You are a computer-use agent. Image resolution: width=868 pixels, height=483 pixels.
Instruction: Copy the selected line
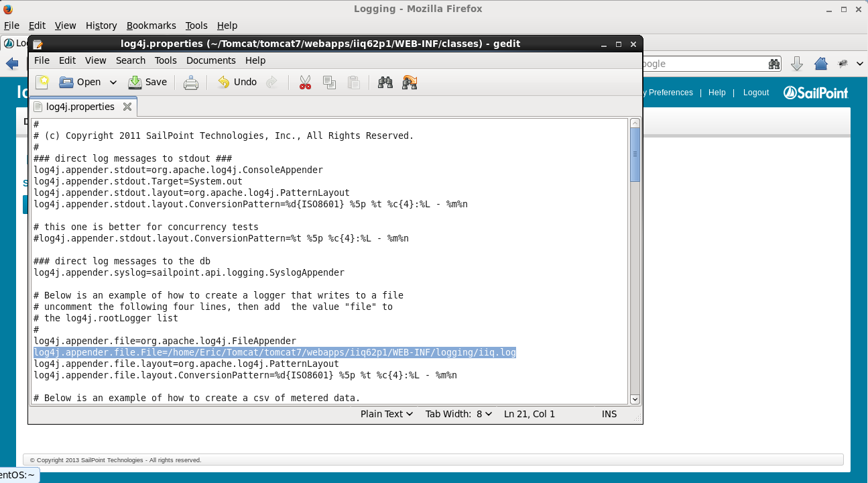pyautogui.click(x=329, y=82)
